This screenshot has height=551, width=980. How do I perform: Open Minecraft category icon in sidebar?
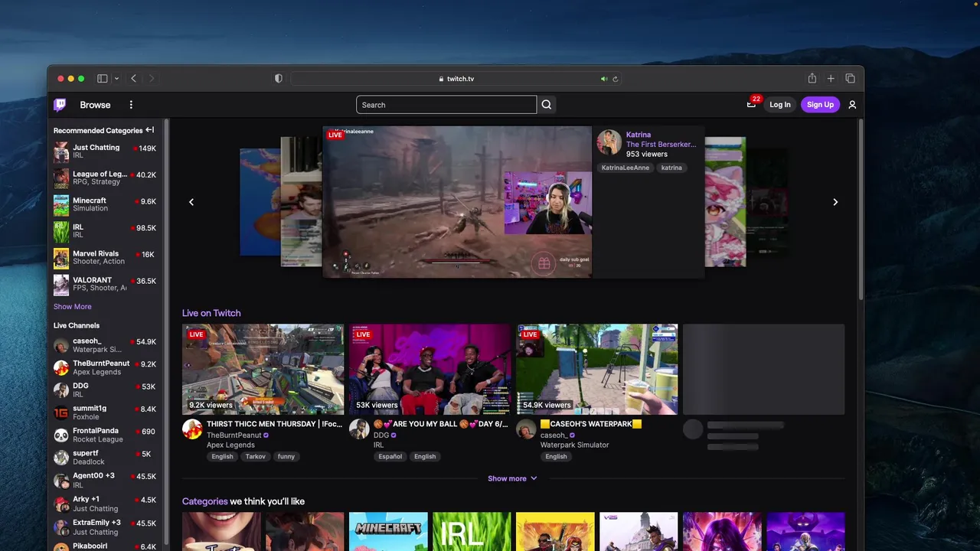61,205
